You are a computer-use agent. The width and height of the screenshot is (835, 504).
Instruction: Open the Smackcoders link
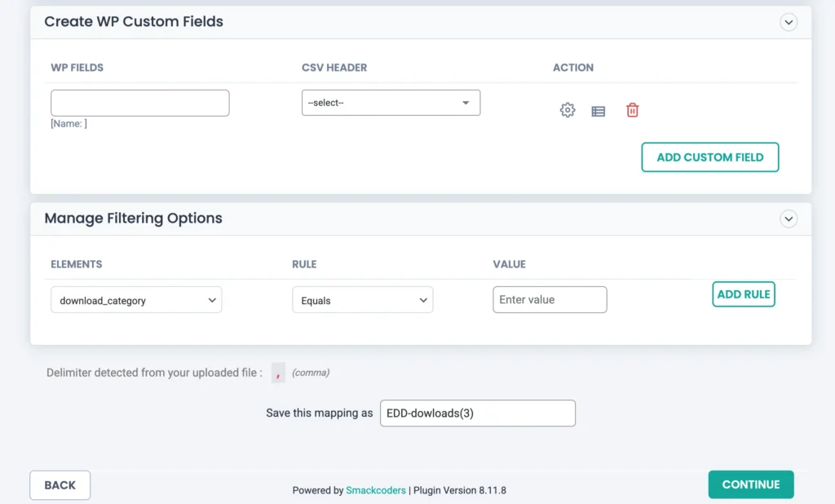point(375,490)
